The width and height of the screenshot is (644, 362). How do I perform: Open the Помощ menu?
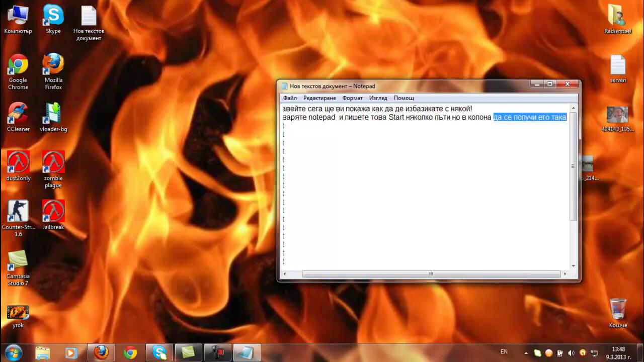(x=404, y=98)
